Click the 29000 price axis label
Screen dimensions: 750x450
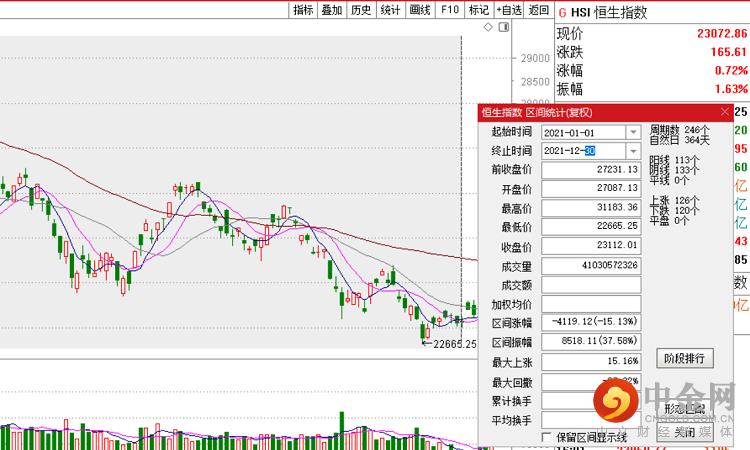[535, 58]
